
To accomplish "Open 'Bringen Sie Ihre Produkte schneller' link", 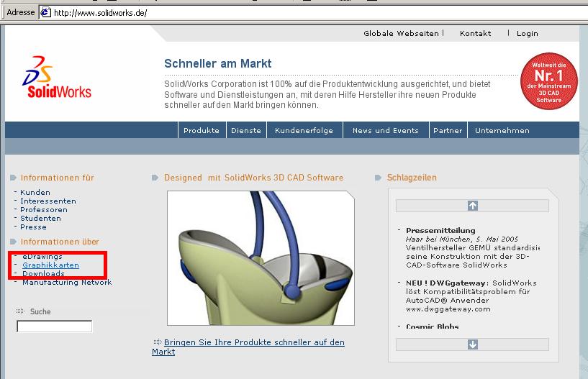I will click(248, 347).
